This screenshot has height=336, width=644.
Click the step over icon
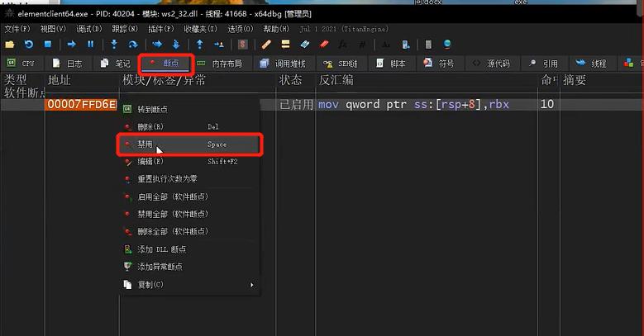[x=134, y=44]
